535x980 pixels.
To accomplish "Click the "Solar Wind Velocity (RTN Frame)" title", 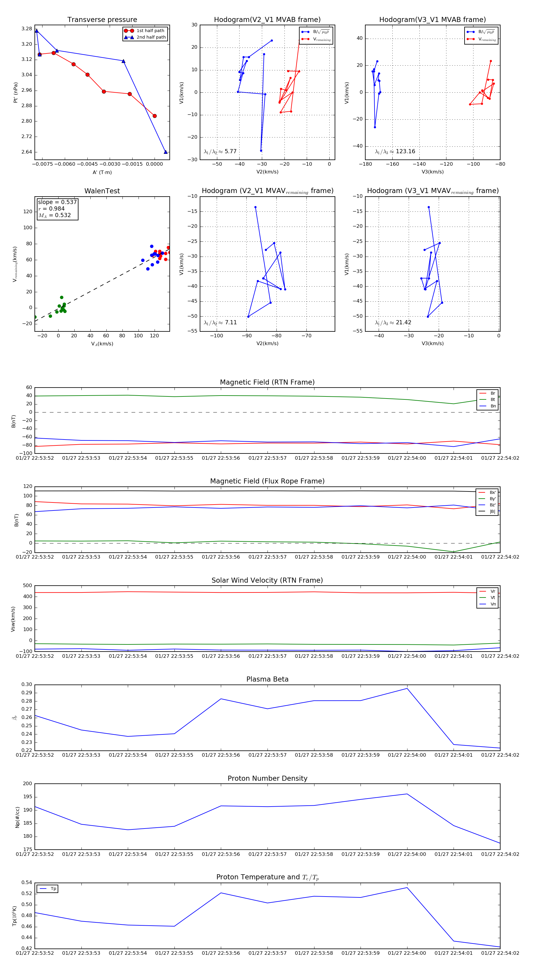I will point(267,581).
